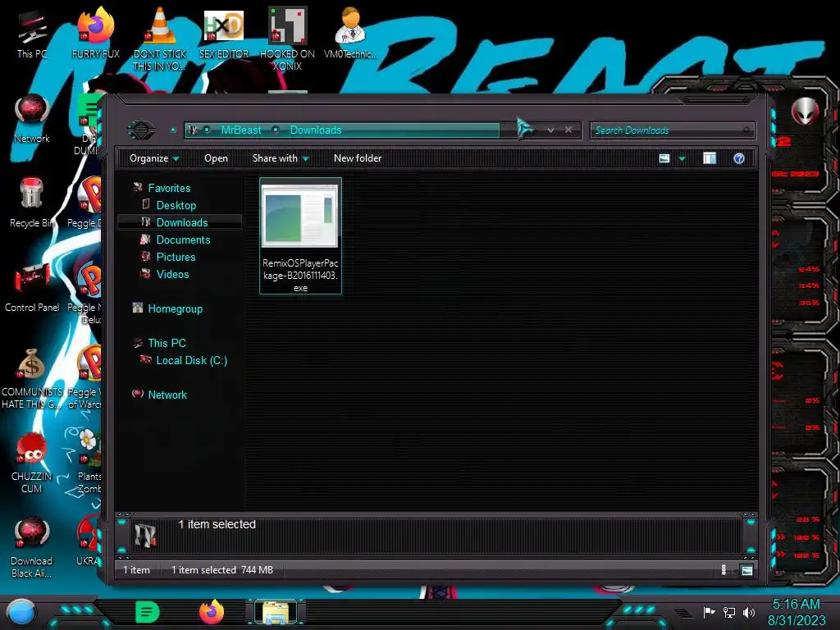The image size is (840, 630).
Task: Click the X stop button by address bar
Action: click(x=568, y=130)
